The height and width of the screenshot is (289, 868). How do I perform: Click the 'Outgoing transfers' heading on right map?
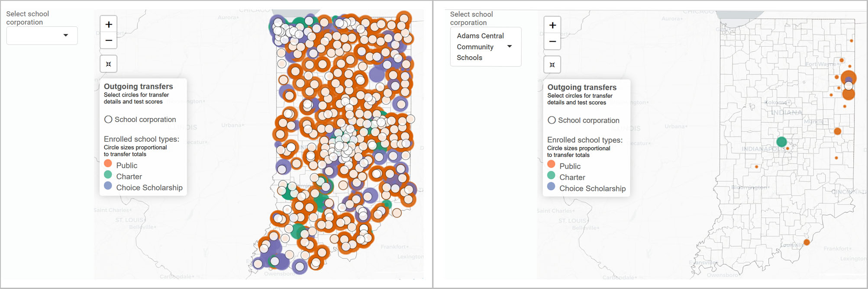[582, 87]
